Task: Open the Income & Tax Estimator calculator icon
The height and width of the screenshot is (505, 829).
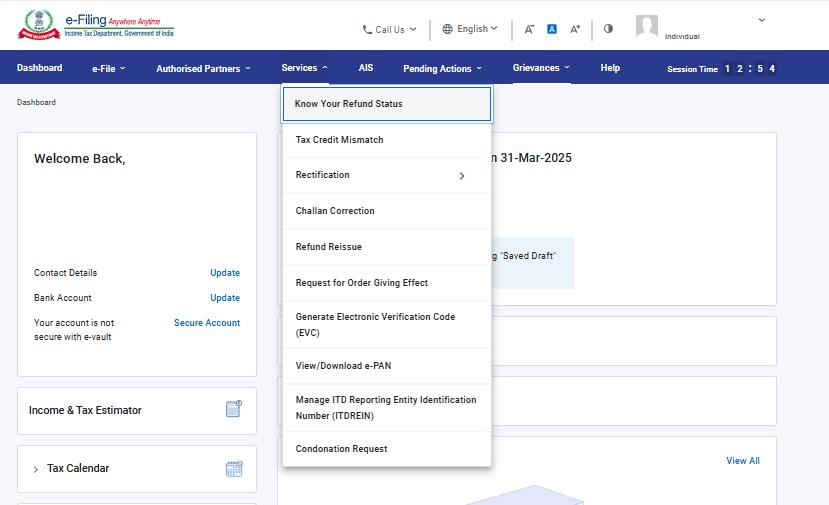Action: (234, 409)
